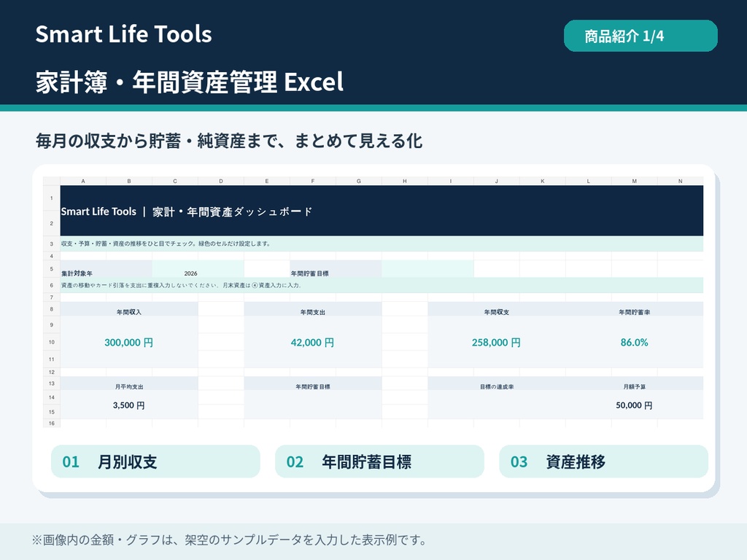Select row 14 header number
This screenshot has width=747, height=560.
[52, 397]
